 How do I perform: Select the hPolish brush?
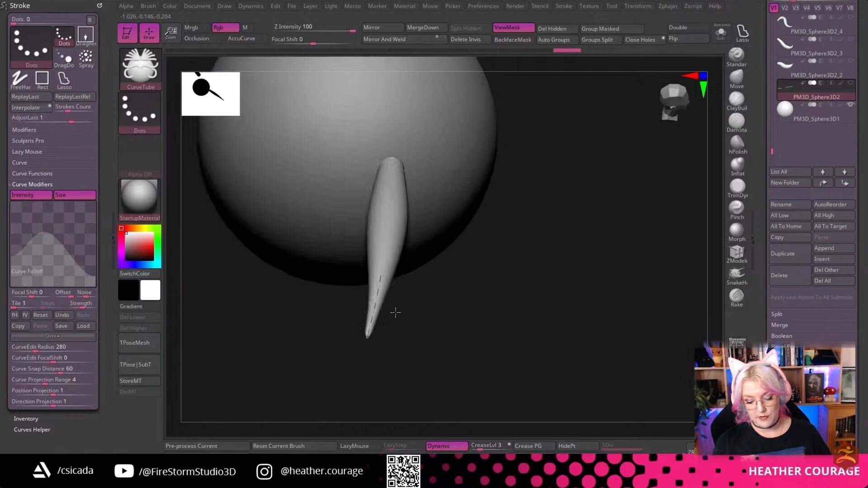(x=737, y=145)
